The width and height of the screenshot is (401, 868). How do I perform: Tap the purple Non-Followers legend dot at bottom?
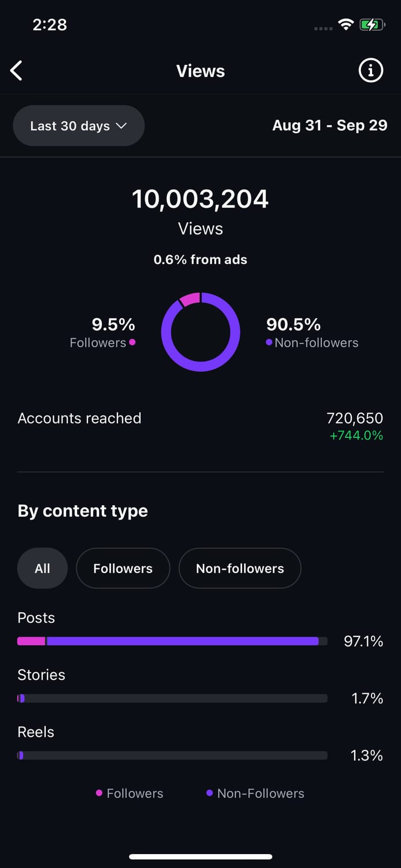(209, 793)
